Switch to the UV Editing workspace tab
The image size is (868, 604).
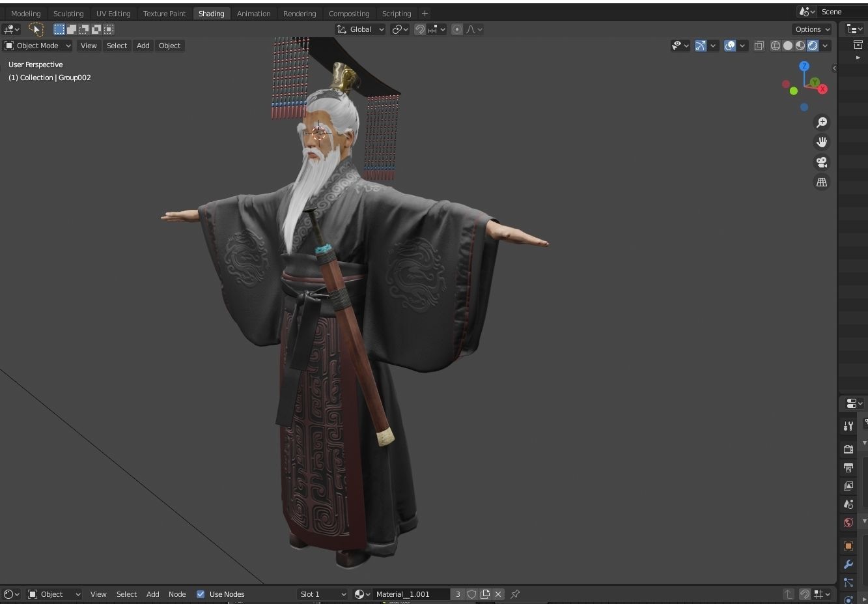[113, 14]
